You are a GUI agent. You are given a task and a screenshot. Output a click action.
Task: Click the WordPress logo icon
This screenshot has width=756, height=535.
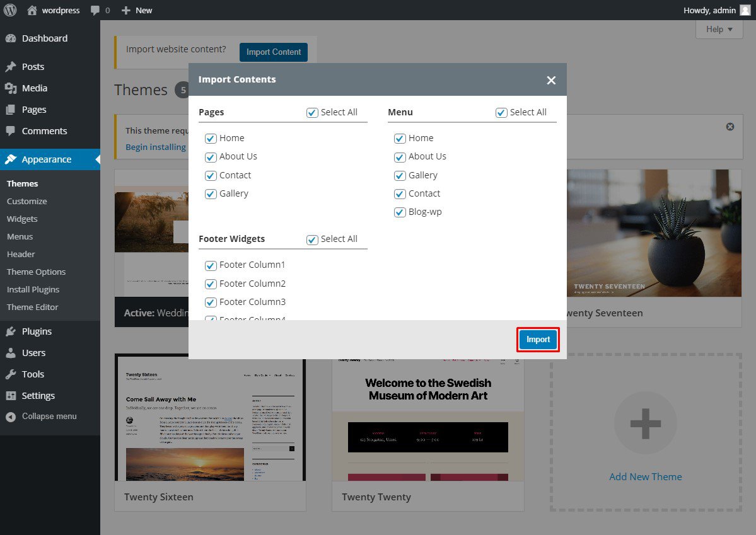tap(10, 10)
